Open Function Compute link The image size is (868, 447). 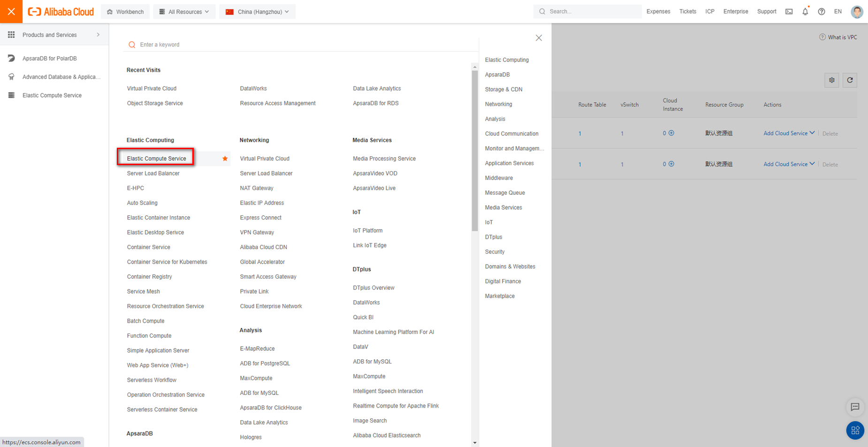pyautogui.click(x=149, y=336)
